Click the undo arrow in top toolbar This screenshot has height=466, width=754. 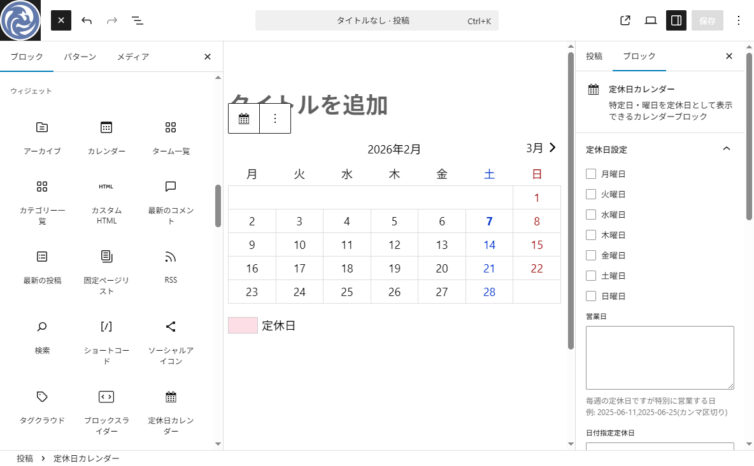pos(87,20)
